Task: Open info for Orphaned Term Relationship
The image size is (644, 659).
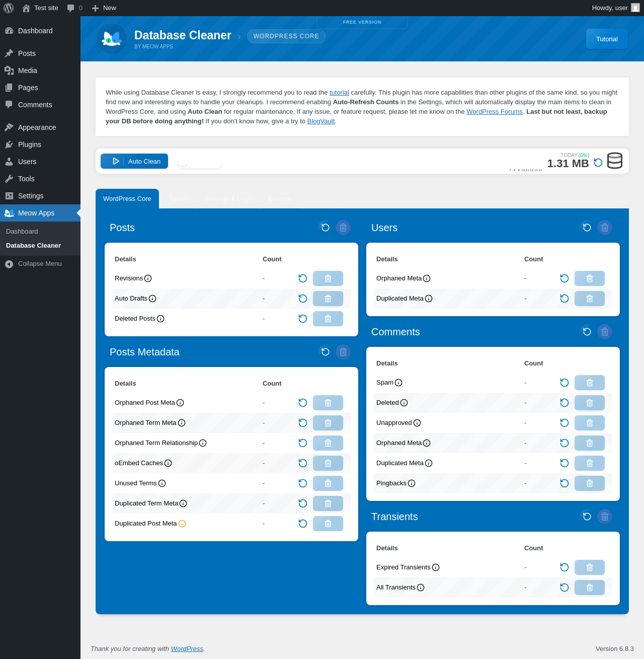Action: point(203,443)
